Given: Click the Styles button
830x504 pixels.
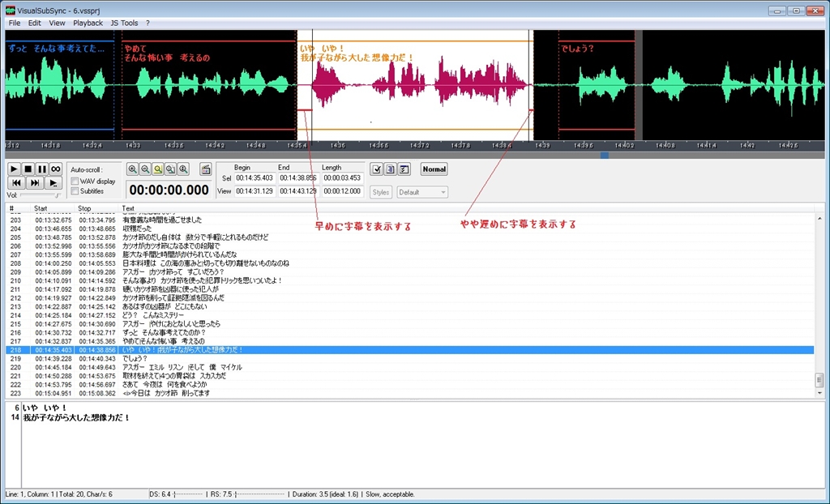Looking at the screenshot, I should (381, 192).
